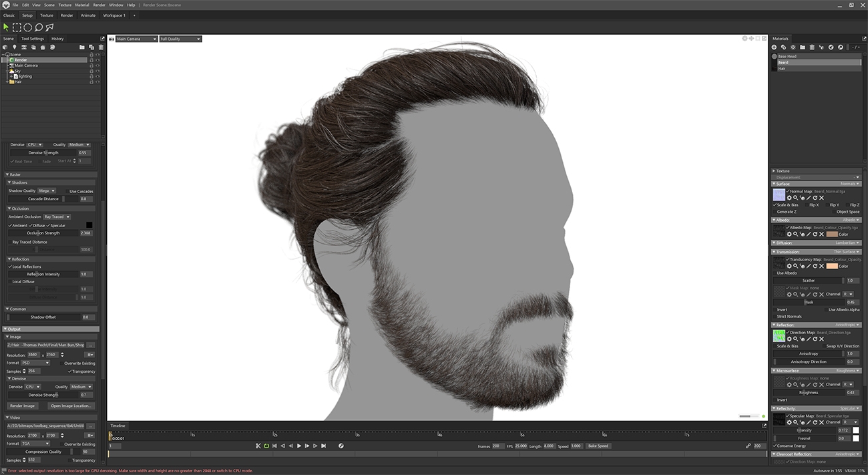
Task: Click Albedo Color swatch
Action: pyautogui.click(x=832, y=234)
